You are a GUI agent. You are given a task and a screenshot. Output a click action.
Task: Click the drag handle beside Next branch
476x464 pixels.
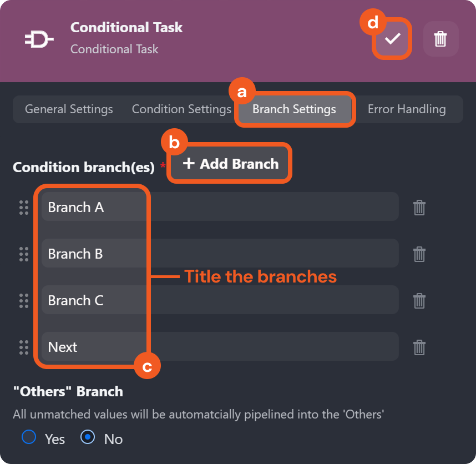[24, 347]
